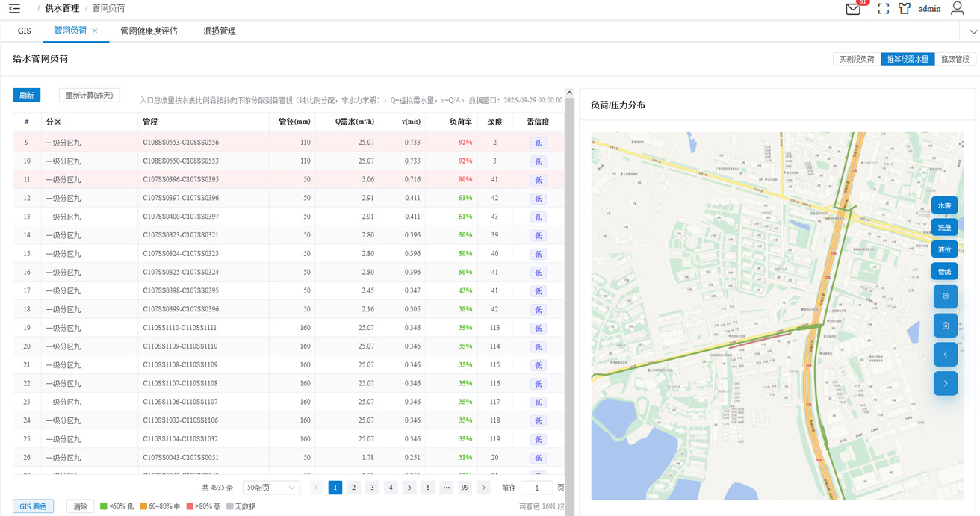Close the 管网负荷 tab
980x516 pixels.
[95, 31]
